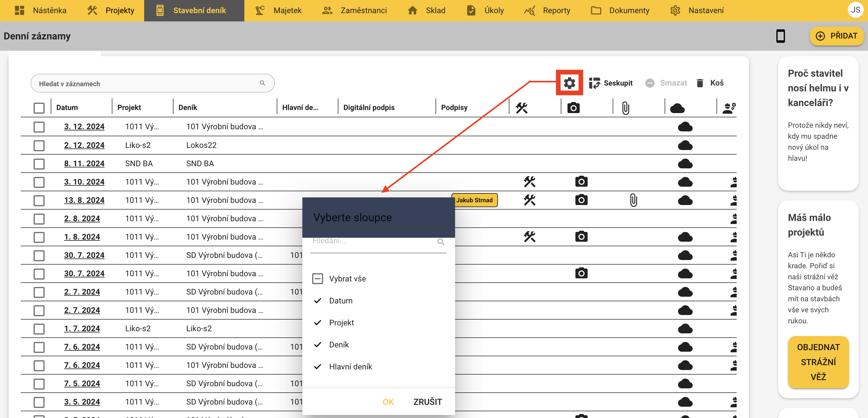Toggle select-all checkbox in table header
The image size is (868, 418).
39,108
